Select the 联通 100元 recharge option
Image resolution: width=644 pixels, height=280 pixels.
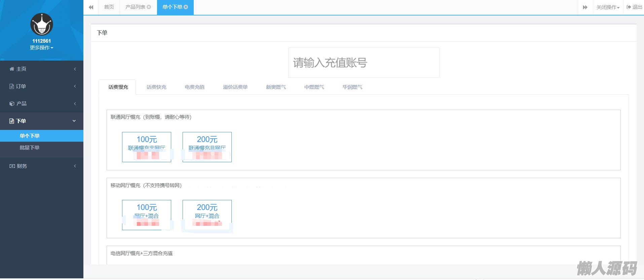pyautogui.click(x=147, y=147)
